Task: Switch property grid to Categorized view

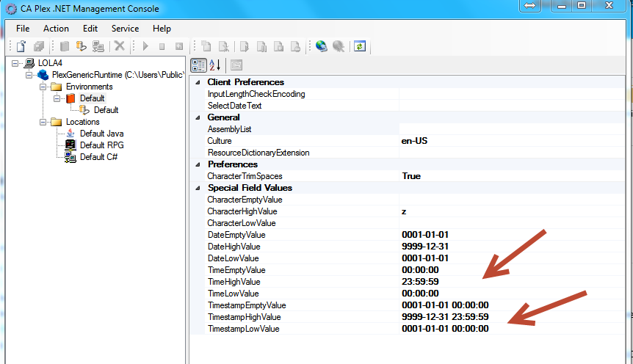Action: 198,65
